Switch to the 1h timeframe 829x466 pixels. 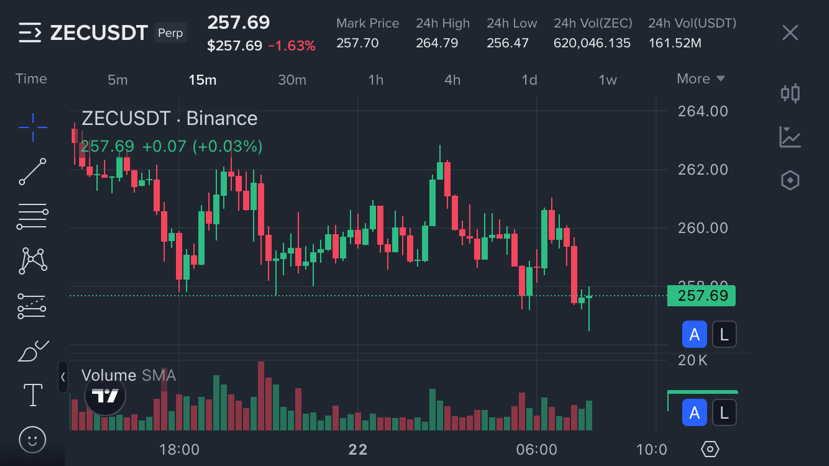(375, 80)
